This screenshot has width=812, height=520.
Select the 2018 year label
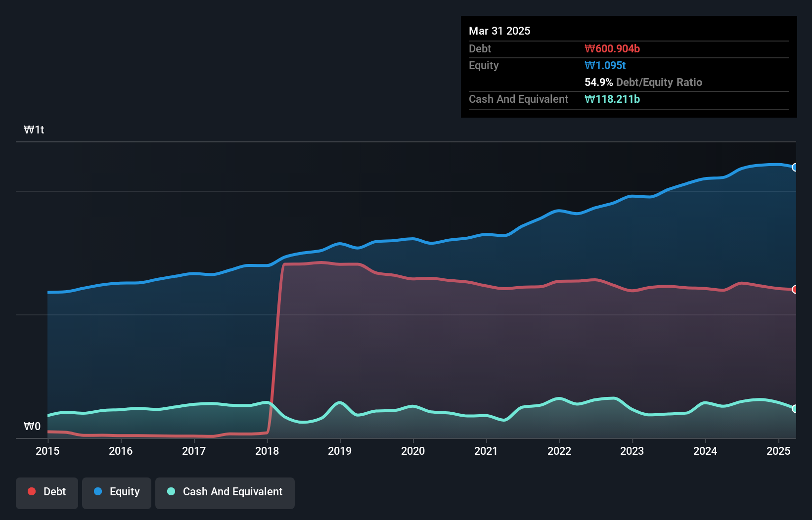click(267, 451)
